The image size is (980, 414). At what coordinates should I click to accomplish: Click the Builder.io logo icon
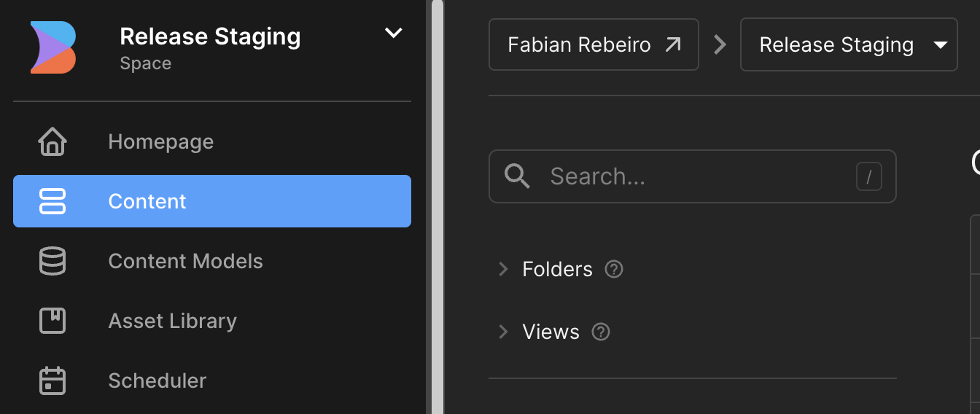[53, 47]
